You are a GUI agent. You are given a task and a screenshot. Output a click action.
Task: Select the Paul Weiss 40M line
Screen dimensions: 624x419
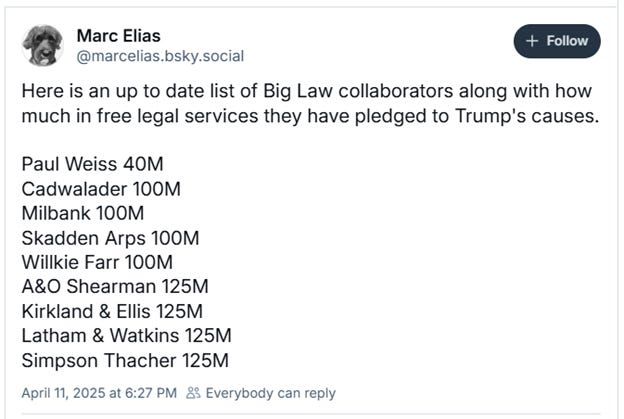coord(92,164)
